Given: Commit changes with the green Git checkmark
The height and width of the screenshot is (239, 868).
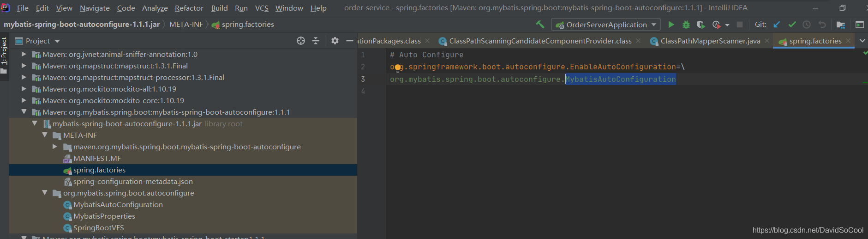Looking at the screenshot, I should pos(792,25).
